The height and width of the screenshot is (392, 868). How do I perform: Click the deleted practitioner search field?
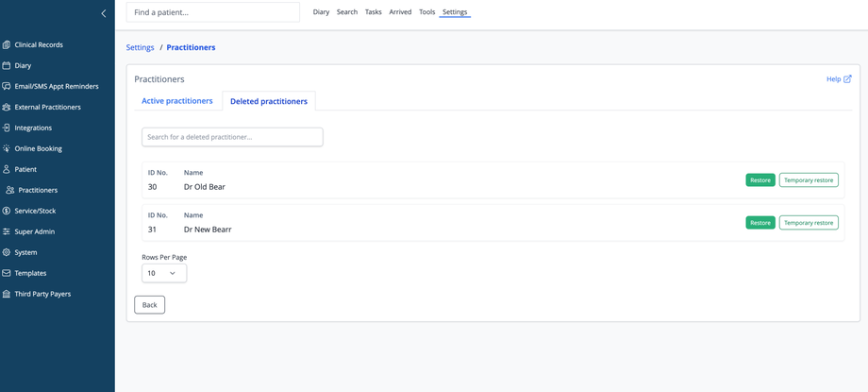[x=232, y=137]
